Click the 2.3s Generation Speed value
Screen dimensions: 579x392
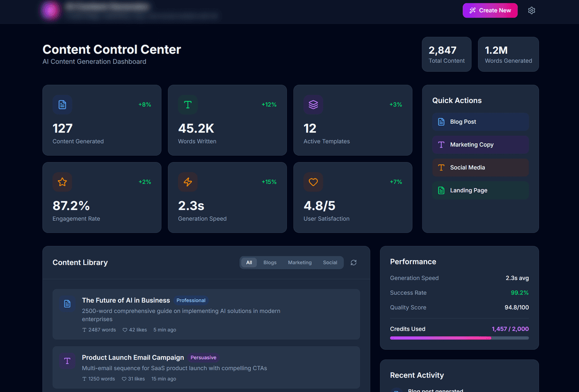coord(191,206)
